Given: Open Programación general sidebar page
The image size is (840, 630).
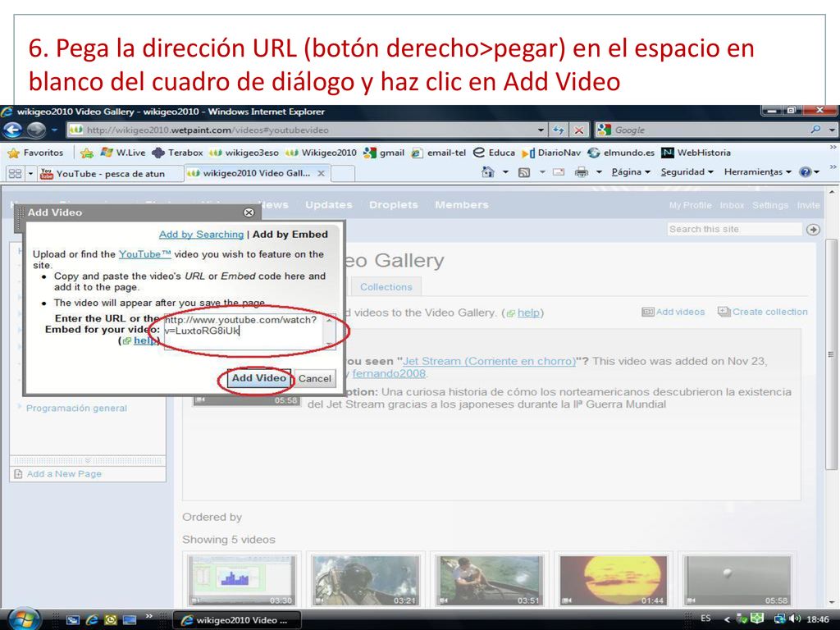Looking at the screenshot, I should [x=76, y=409].
